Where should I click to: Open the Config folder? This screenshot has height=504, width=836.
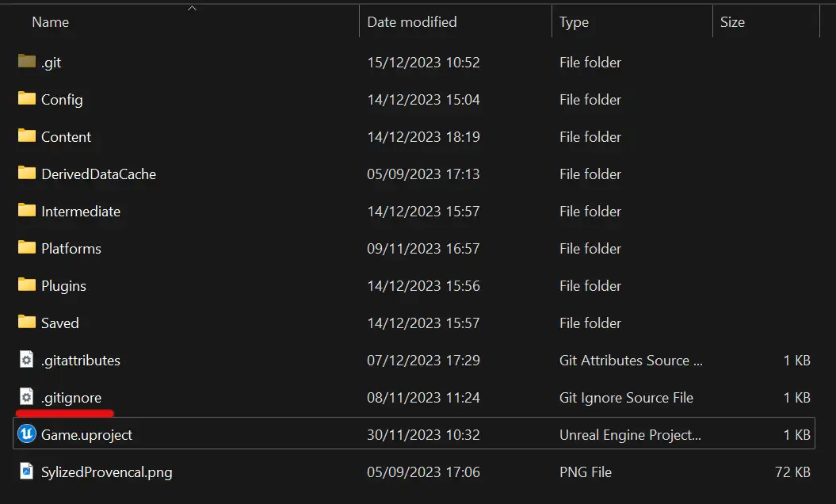60,99
